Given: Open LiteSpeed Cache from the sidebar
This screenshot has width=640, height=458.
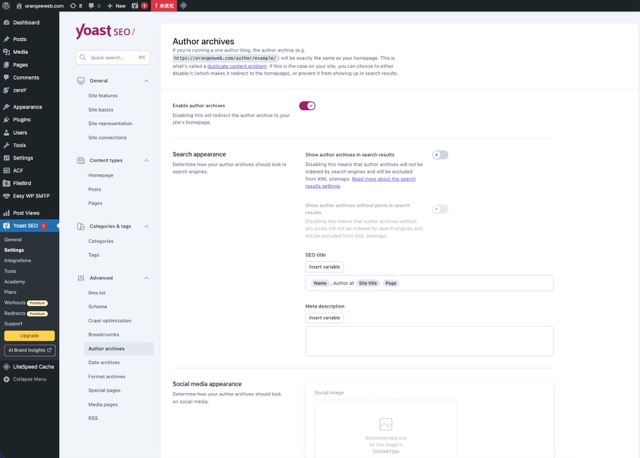Looking at the screenshot, I should tap(35, 367).
